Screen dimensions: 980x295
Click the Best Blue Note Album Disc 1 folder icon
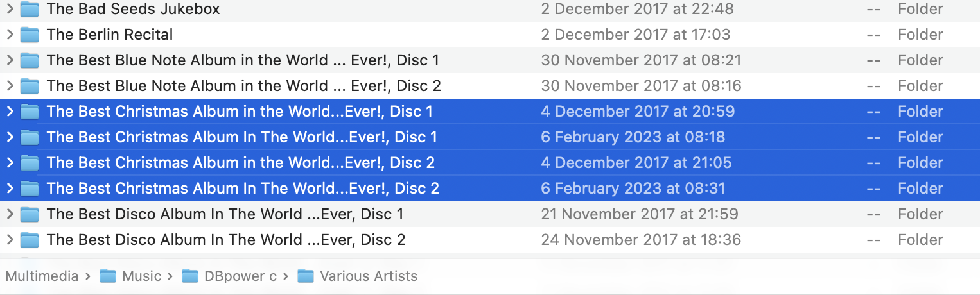click(x=30, y=60)
